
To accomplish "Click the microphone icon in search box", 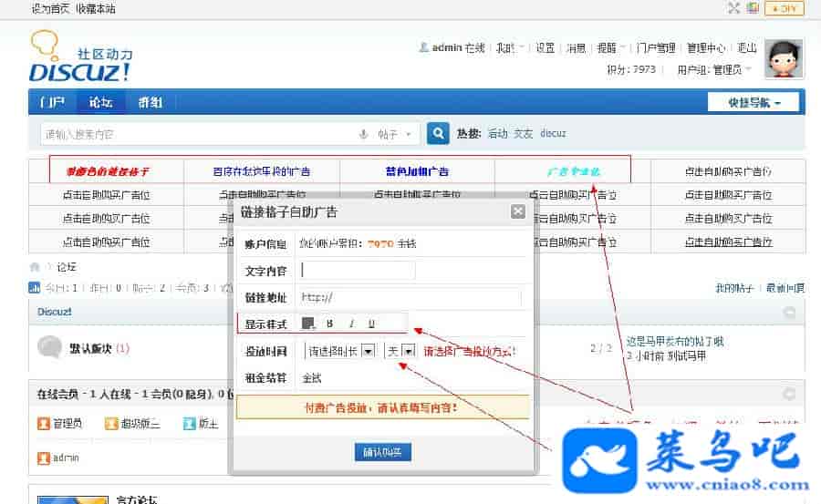I will point(363,134).
